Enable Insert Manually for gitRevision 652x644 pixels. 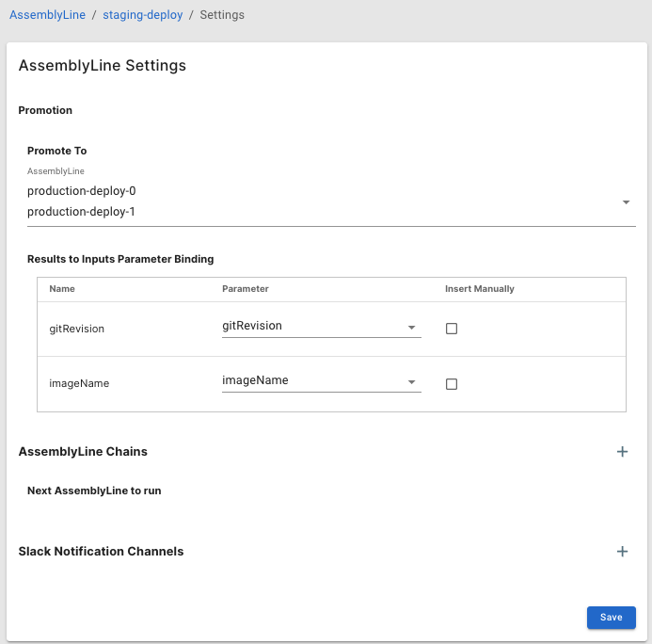pyautogui.click(x=452, y=329)
